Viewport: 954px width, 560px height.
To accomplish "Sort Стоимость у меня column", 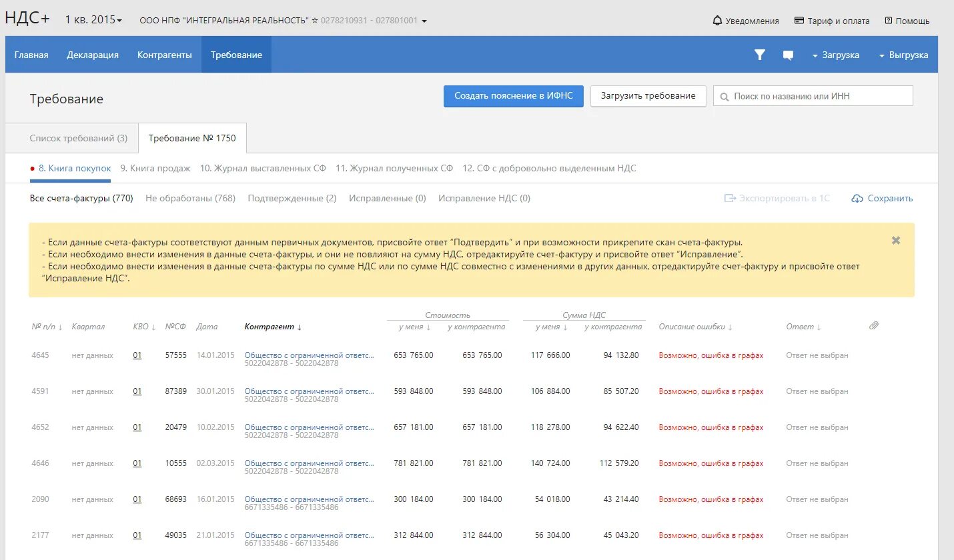I will [414, 327].
